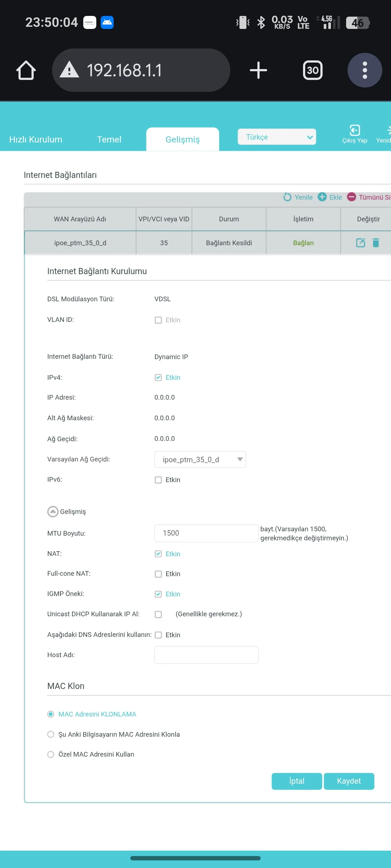Select Şu Anki Bilgisayarın MAC Adresini Klonla
The image size is (391, 868).
click(51, 735)
